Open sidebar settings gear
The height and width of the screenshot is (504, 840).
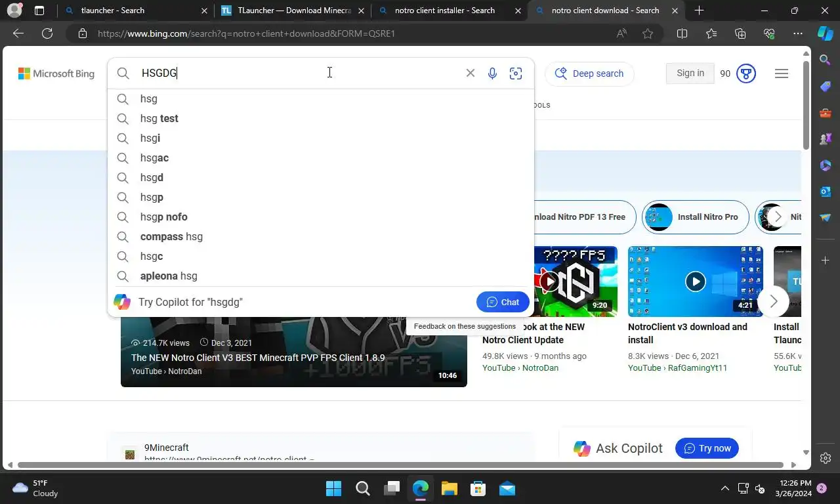pos(826,458)
